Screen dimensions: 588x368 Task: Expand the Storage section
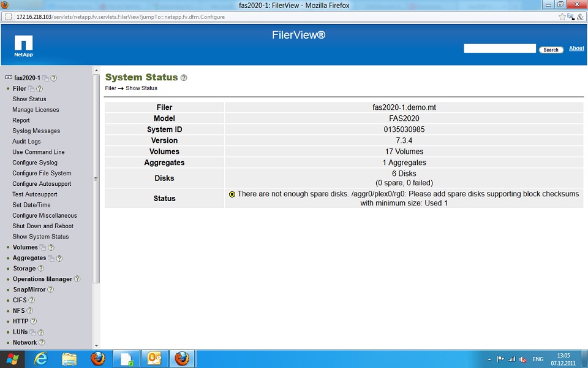pyautogui.click(x=8, y=269)
